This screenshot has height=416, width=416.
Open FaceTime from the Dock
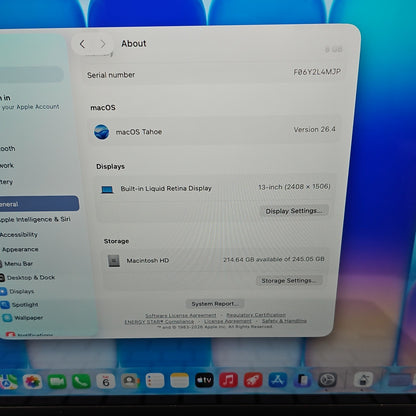click(x=57, y=381)
